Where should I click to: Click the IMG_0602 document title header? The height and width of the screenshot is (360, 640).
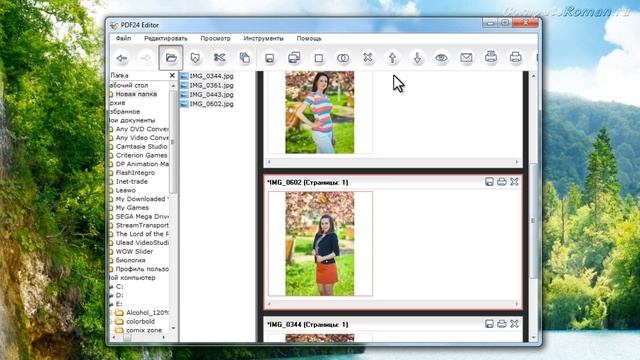pyautogui.click(x=307, y=182)
